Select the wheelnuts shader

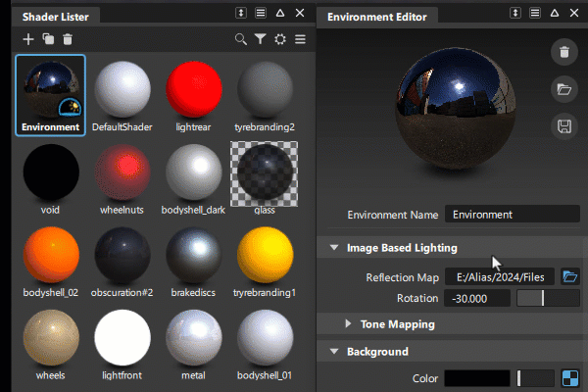click(x=122, y=172)
